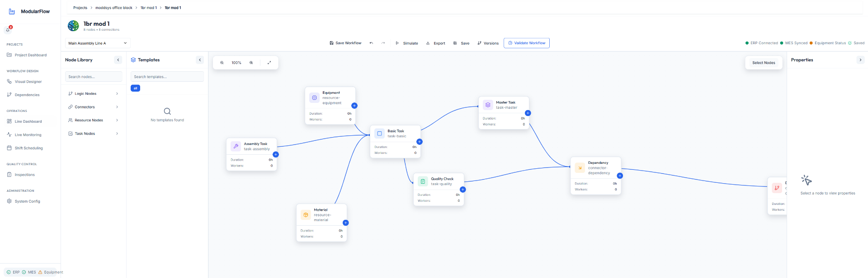The width and height of the screenshot is (868, 278).
Task: Click 'moddsys office block' breadcrumb link
Action: (114, 8)
